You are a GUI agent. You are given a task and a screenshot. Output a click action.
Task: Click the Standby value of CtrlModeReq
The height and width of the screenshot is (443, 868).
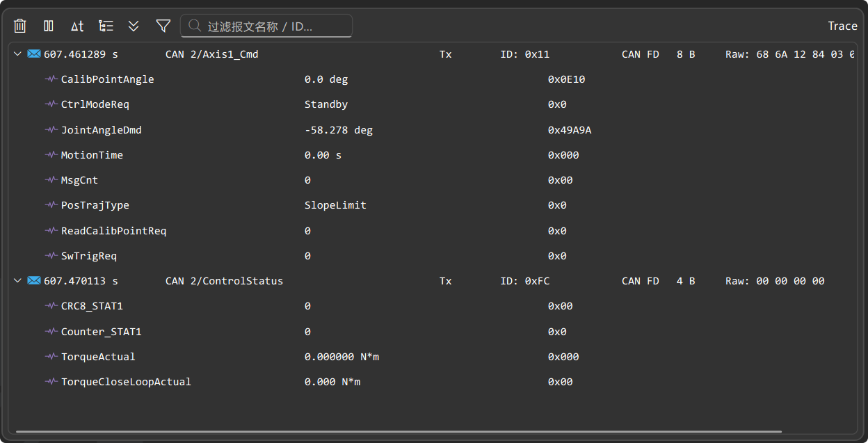coord(326,104)
